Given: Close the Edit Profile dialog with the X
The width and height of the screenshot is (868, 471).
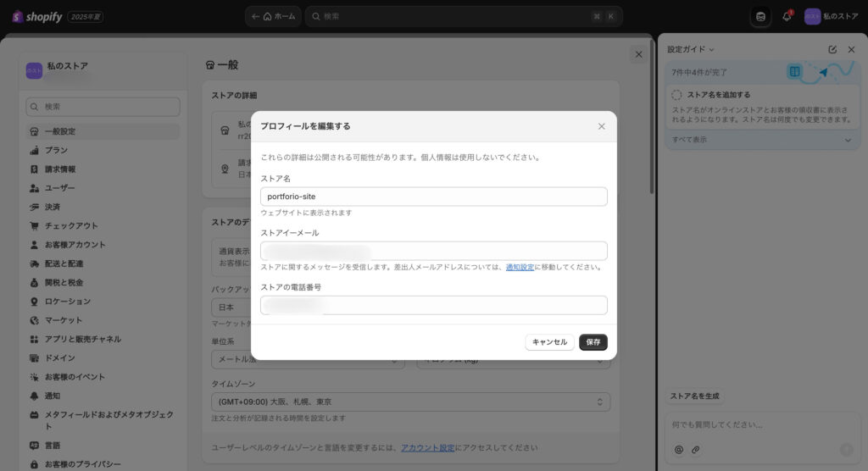Looking at the screenshot, I should click(601, 126).
